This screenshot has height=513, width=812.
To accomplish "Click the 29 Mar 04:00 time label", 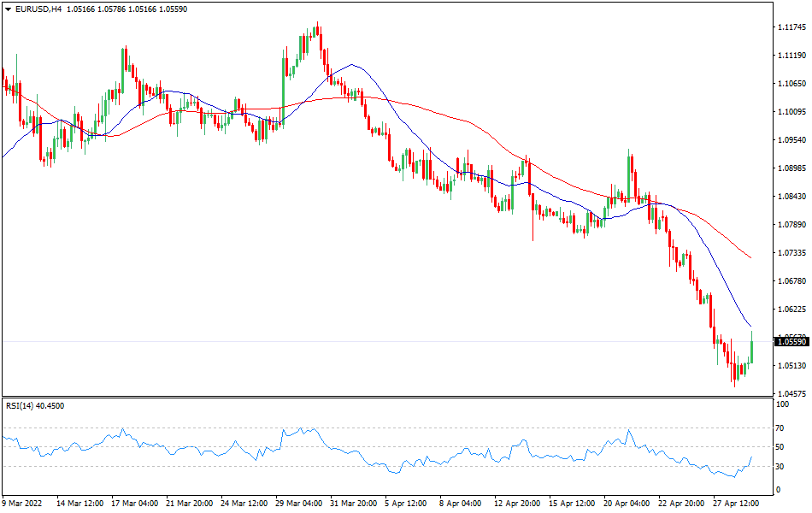I will point(297,504).
